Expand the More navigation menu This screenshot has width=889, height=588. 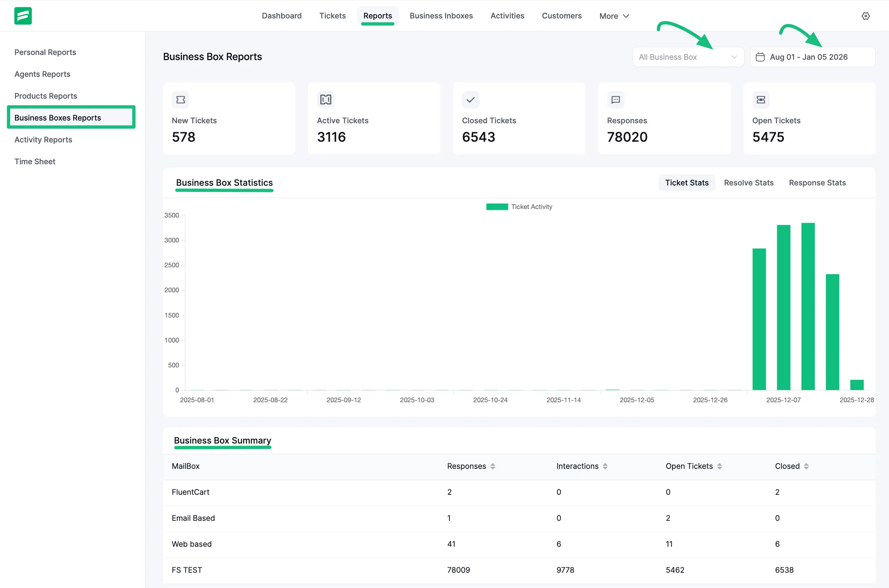[613, 16]
